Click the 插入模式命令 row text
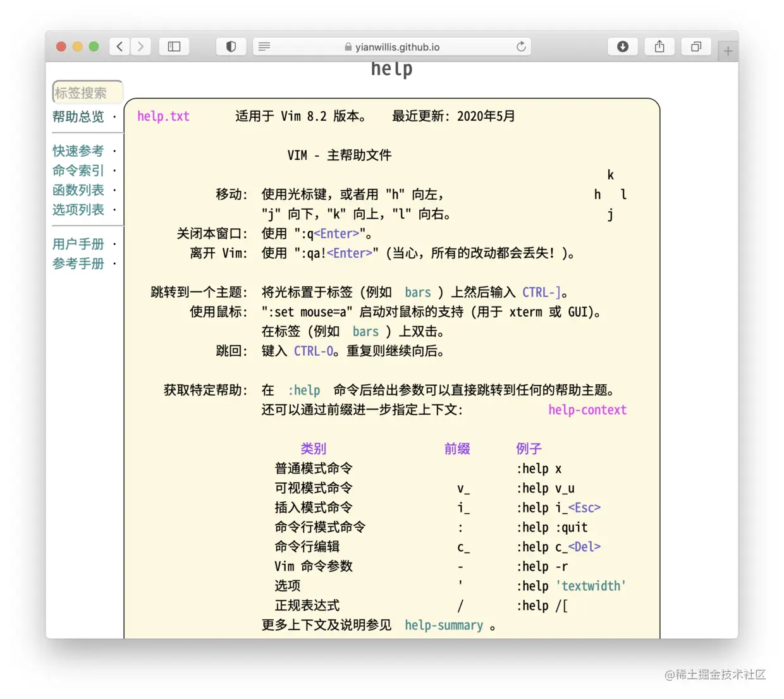This screenshot has width=784, height=699. (x=314, y=508)
